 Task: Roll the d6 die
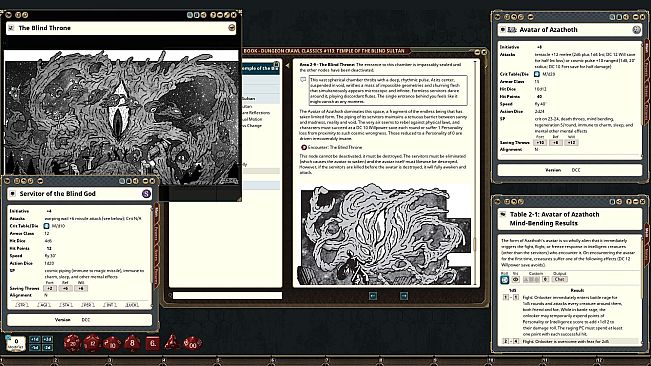click(x=152, y=343)
